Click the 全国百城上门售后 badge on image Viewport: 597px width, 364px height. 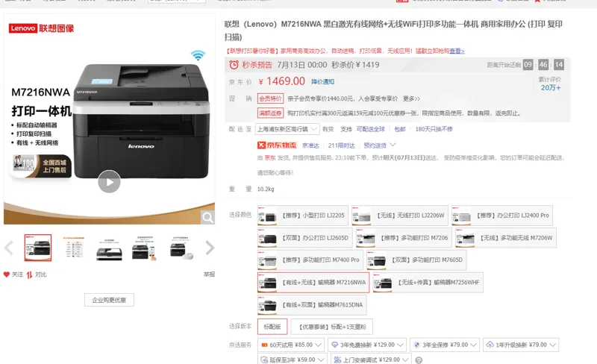click(40, 166)
